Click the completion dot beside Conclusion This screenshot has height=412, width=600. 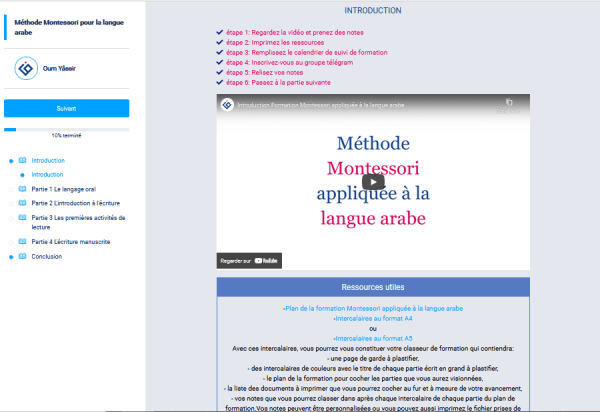(11, 257)
